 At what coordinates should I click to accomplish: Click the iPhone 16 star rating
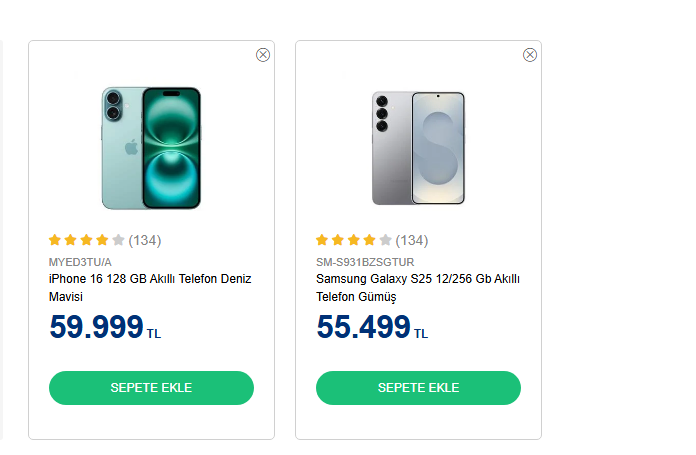[x=87, y=240]
